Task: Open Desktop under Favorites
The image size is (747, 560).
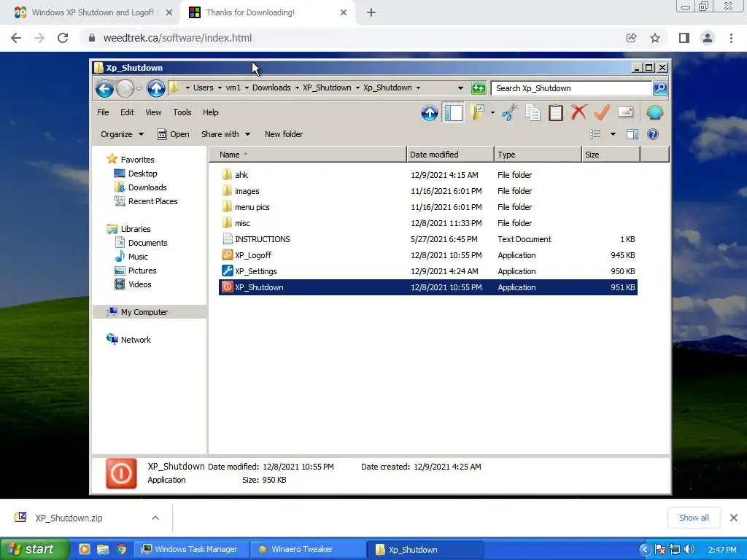Action: 142,174
